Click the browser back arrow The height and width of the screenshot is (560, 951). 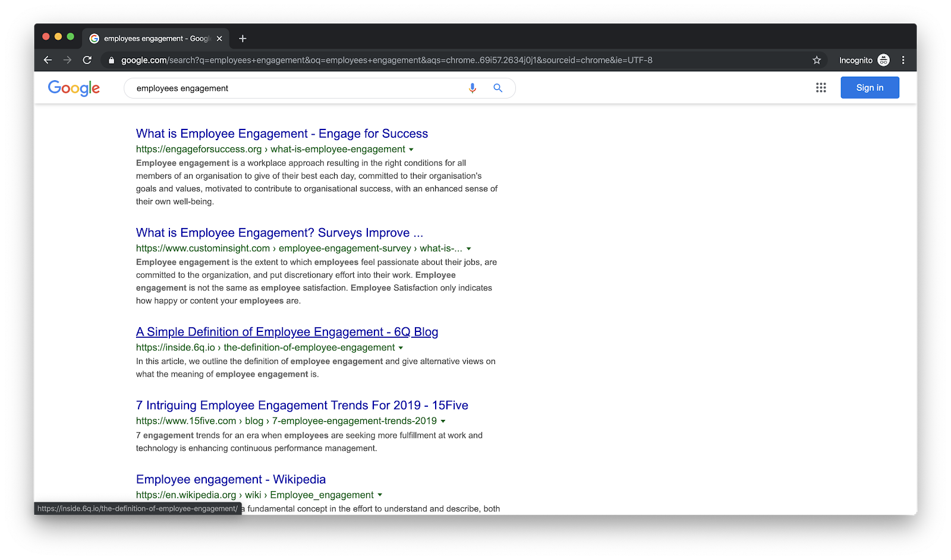[x=48, y=60]
